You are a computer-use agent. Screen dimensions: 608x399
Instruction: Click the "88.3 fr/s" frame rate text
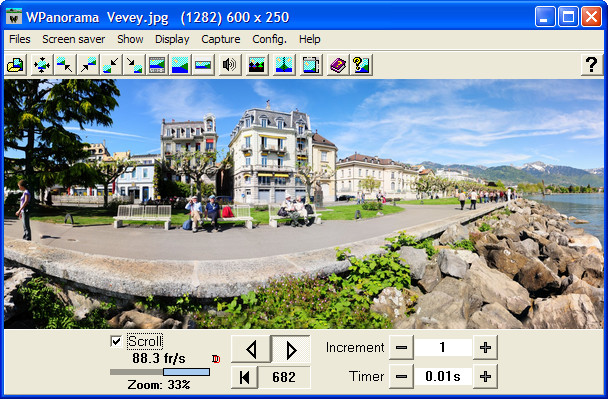159,358
